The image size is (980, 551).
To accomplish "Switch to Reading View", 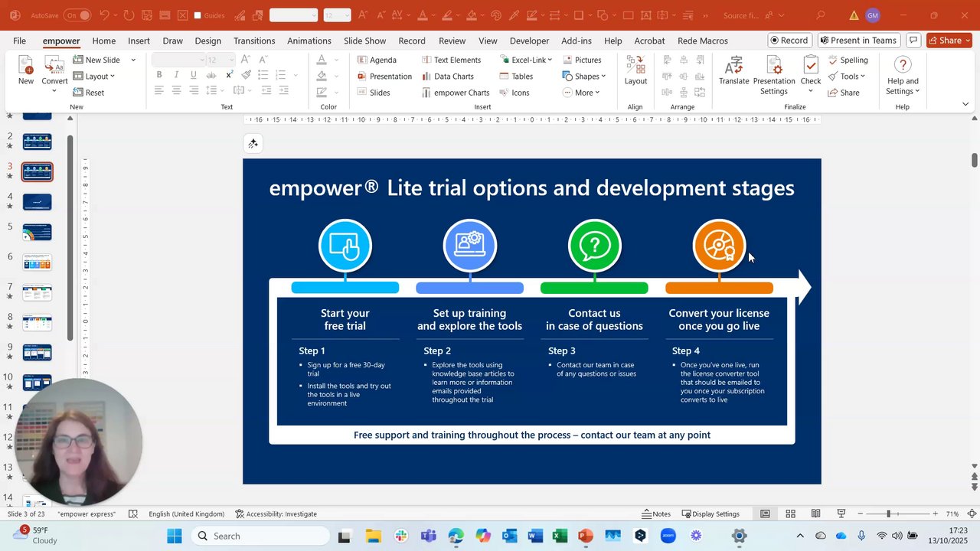I will point(815,514).
